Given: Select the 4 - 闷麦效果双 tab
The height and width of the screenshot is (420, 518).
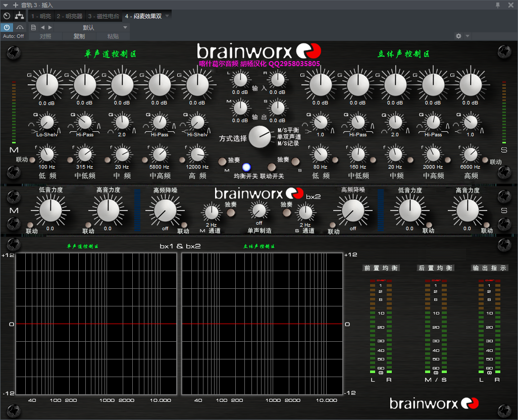Looking at the screenshot, I should coord(143,16).
